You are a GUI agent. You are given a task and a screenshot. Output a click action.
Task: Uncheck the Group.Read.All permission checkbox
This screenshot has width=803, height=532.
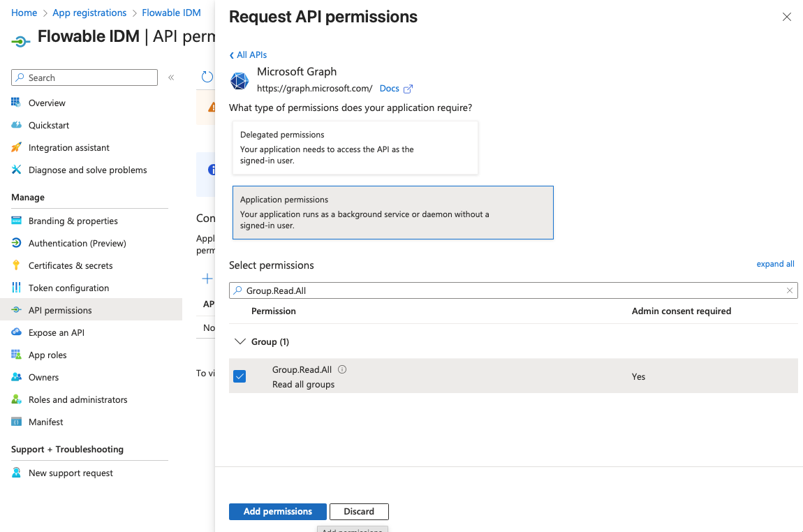(x=240, y=376)
